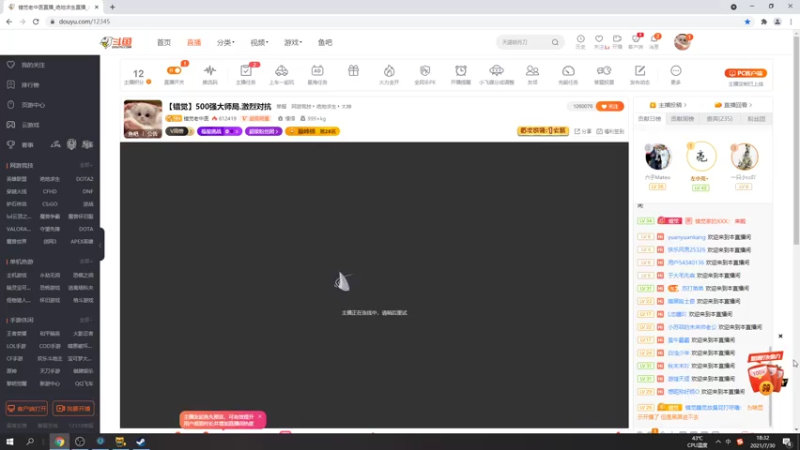
Task: Click the streamer cat avatar thumbnail
Action: (x=143, y=119)
